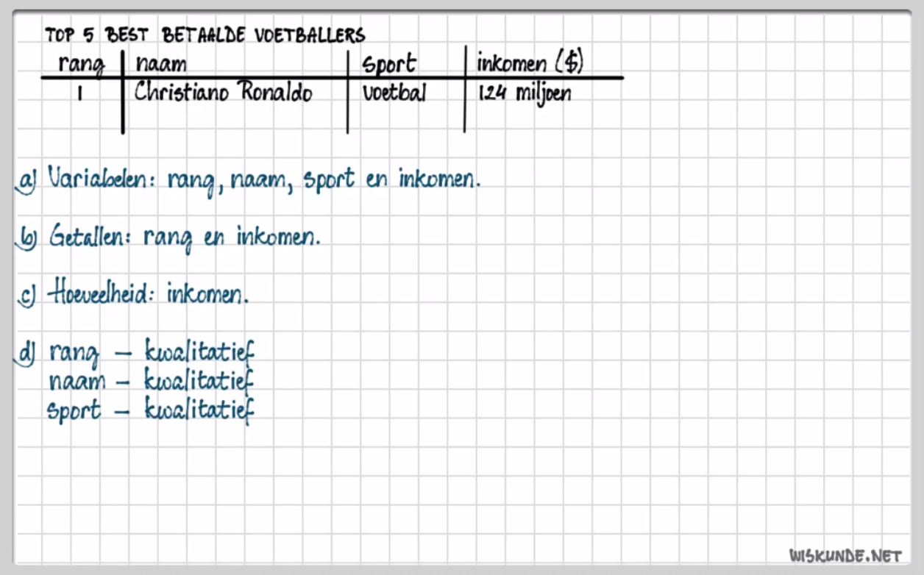This screenshot has height=575, width=924.
Task: Select the "rang" column header in the table
Action: coord(82,64)
